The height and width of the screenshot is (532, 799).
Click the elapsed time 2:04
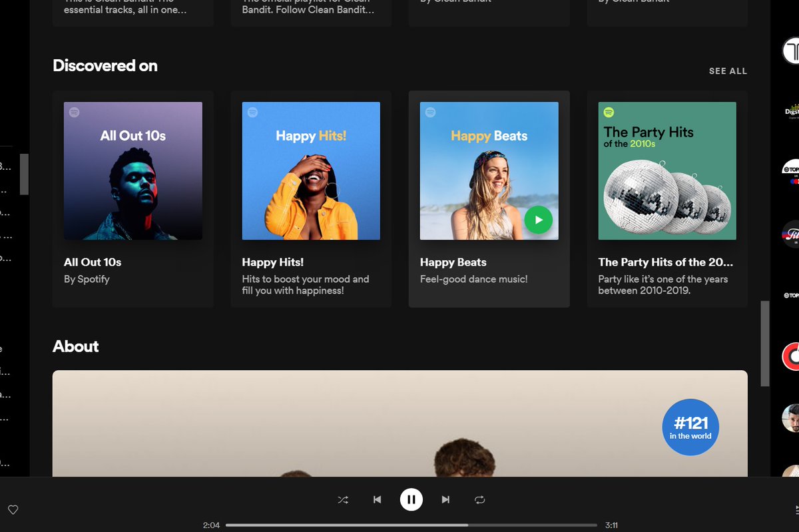[211, 525]
